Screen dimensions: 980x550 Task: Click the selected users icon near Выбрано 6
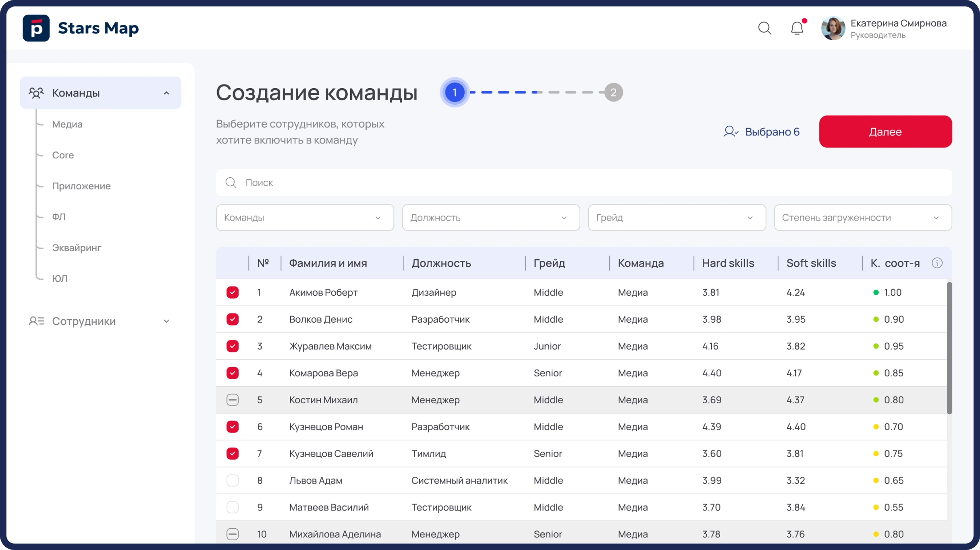pos(731,132)
